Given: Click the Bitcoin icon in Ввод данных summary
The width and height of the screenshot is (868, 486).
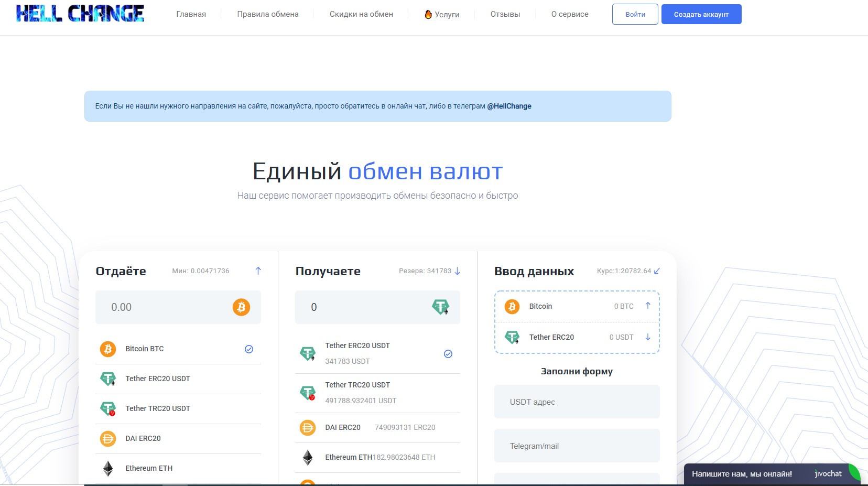Looking at the screenshot, I should [x=512, y=306].
